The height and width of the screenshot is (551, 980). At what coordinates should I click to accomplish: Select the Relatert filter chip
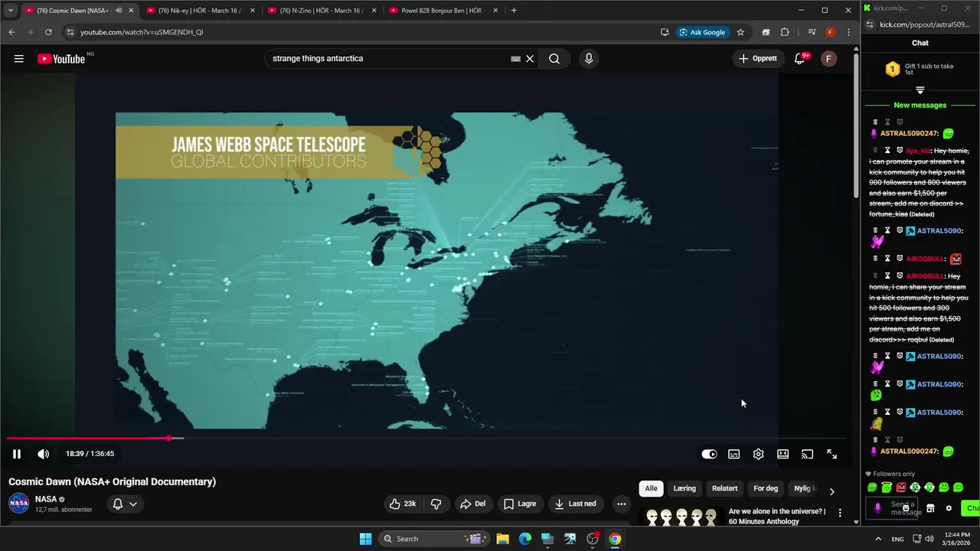click(724, 488)
